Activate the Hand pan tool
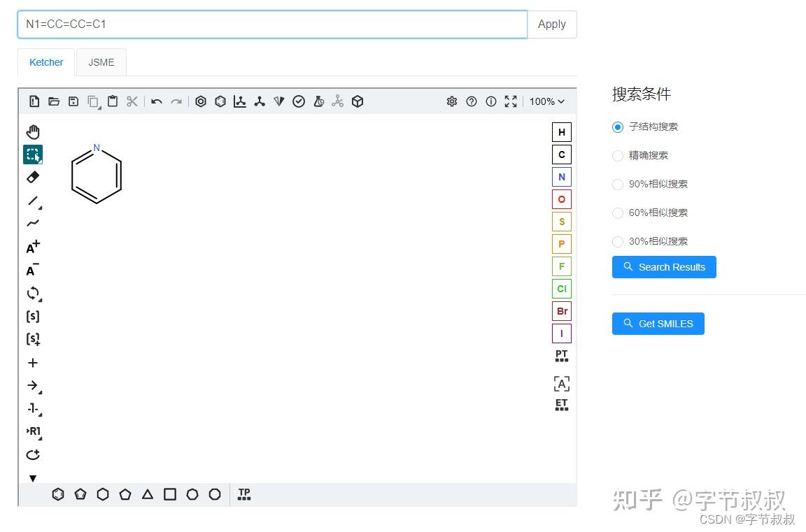The width and height of the screenshot is (806, 532). click(32, 131)
